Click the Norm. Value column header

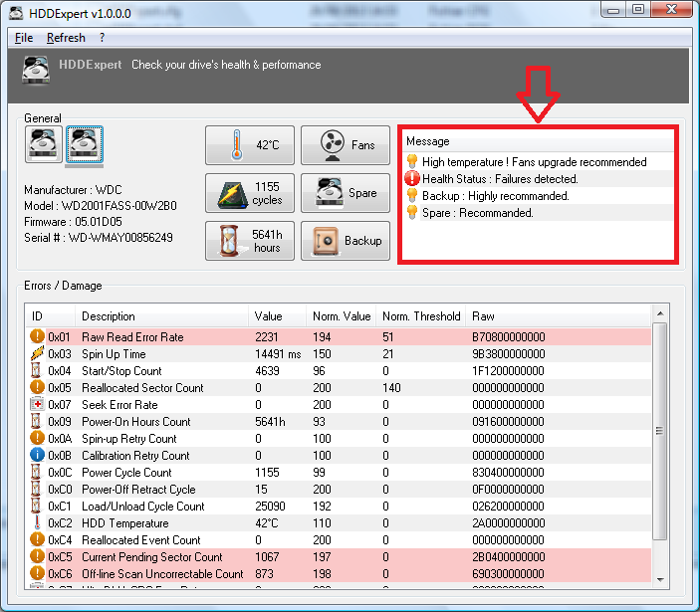342,316
